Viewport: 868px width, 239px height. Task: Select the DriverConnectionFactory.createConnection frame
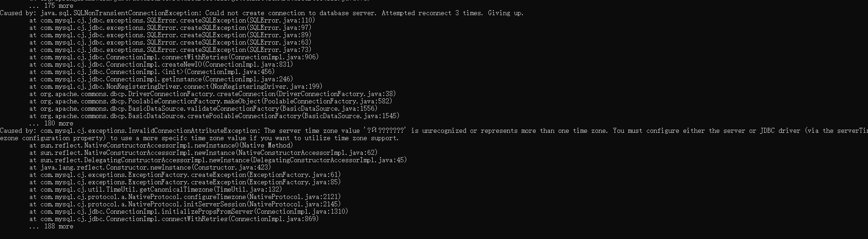pyautogui.click(x=213, y=94)
